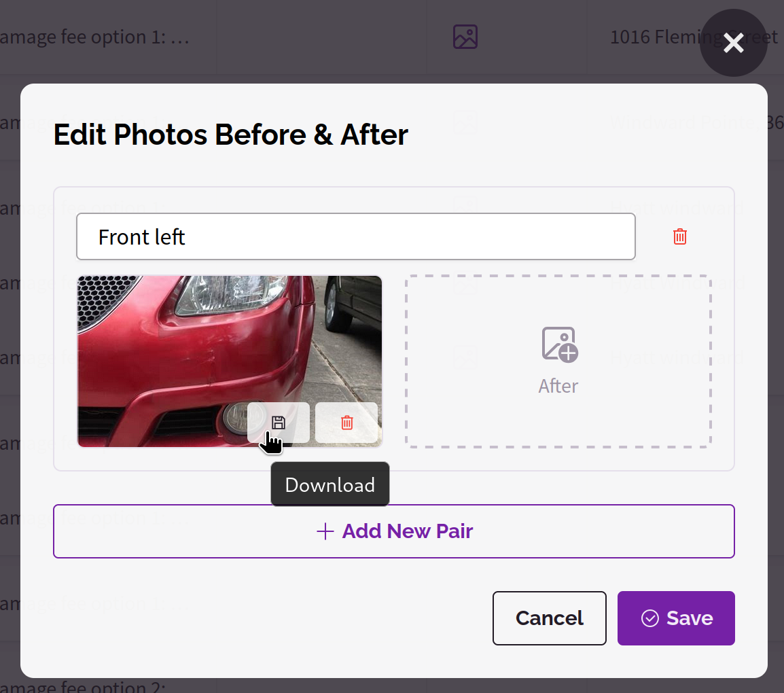Screen dimensions: 784x693
Task: Click the Front left name field
Action: pos(355,236)
